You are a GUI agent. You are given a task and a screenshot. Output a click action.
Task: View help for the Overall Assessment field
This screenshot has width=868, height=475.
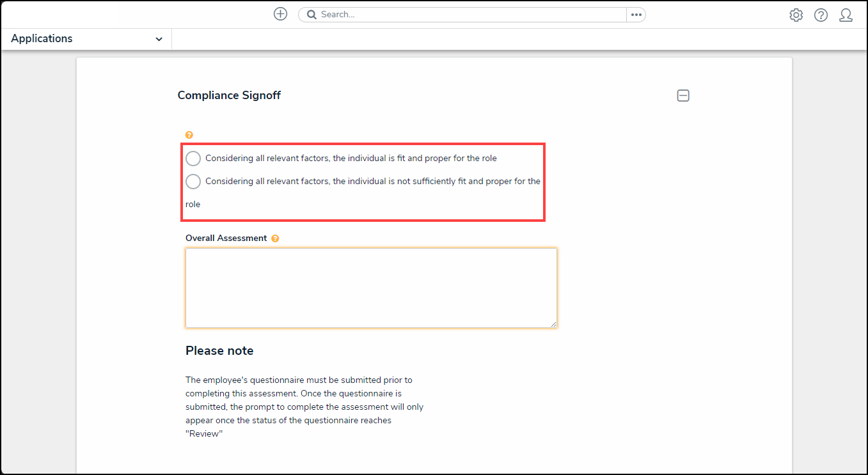click(275, 238)
